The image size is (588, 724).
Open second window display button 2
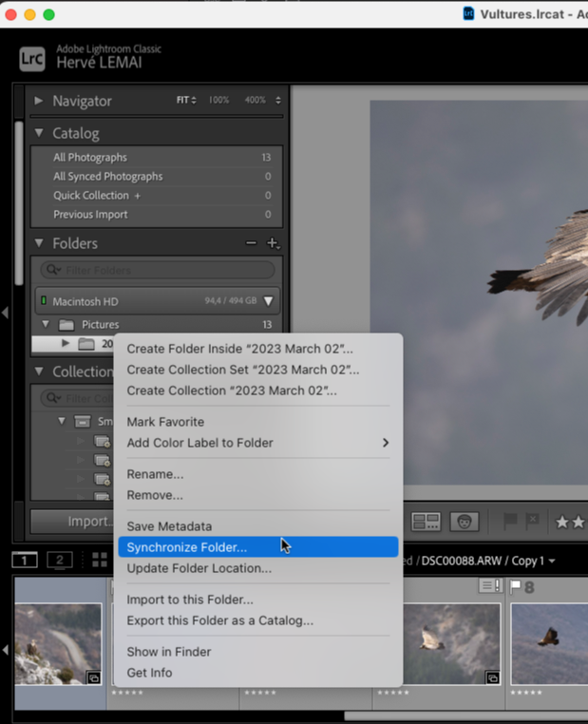60,560
